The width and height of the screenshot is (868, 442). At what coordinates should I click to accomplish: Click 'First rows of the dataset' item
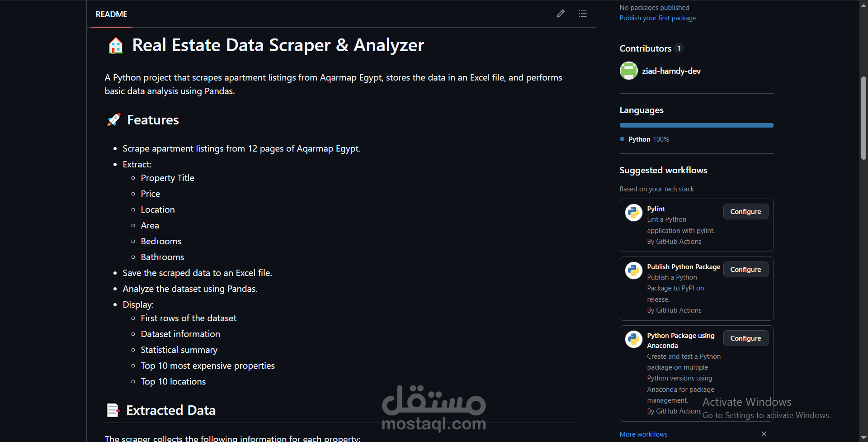[189, 318]
